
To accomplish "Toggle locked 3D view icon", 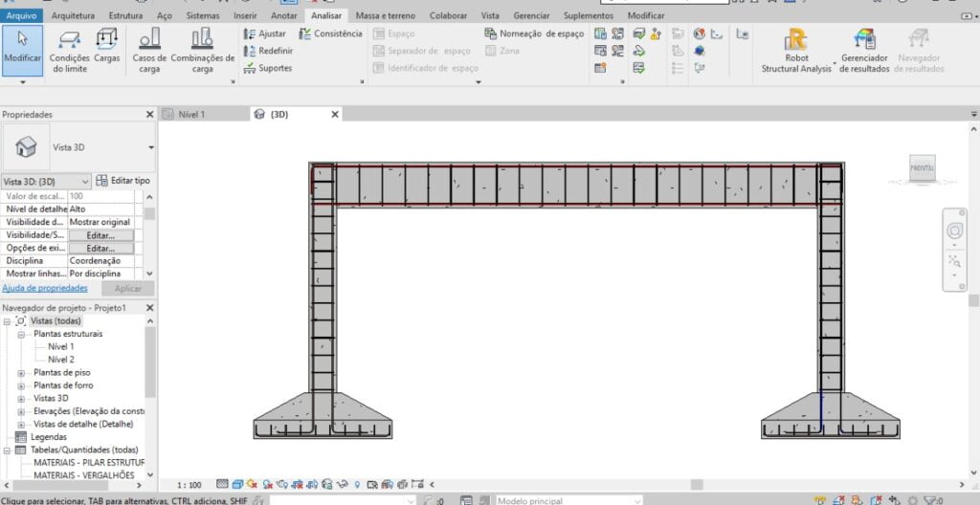I will pos(327,484).
